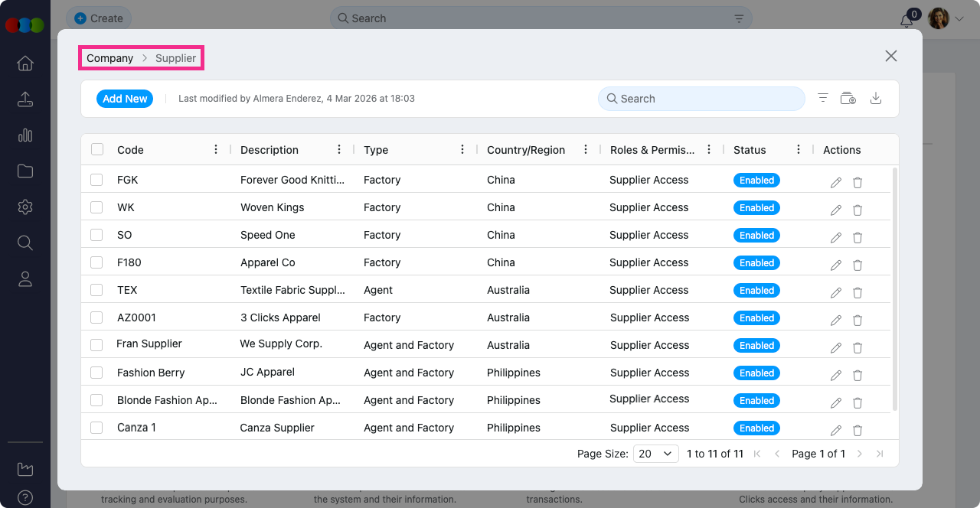Click Company in the breadcrumb
Viewport: 980px width, 508px height.
coord(109,58)
